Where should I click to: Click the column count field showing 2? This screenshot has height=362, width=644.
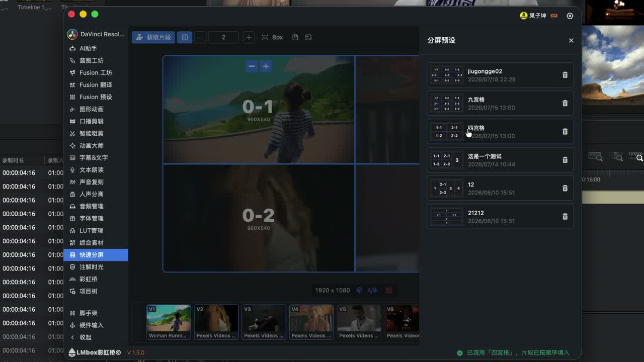coord(223,37)
